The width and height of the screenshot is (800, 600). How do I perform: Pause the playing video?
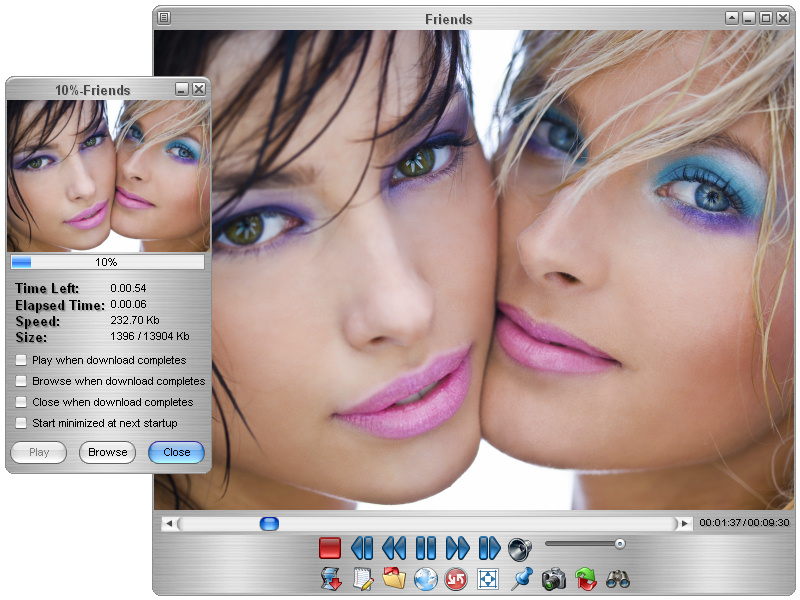[x=424, y=547]
